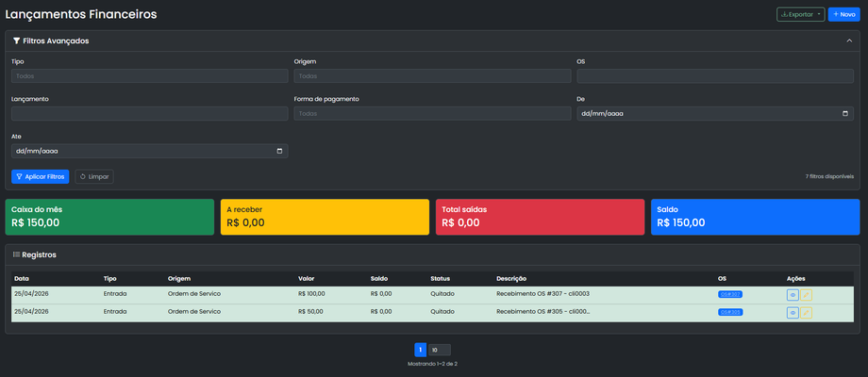View details of the OS #305 entry
868x377 pixels.
pos(793,312)
